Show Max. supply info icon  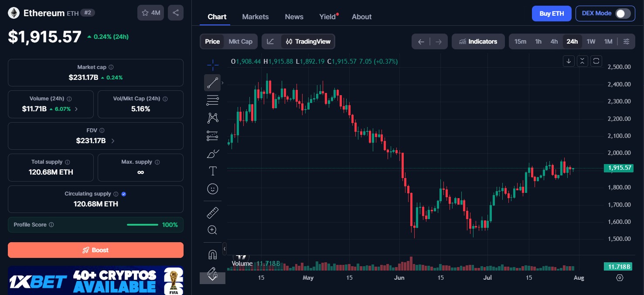click(x=157, y=162)
